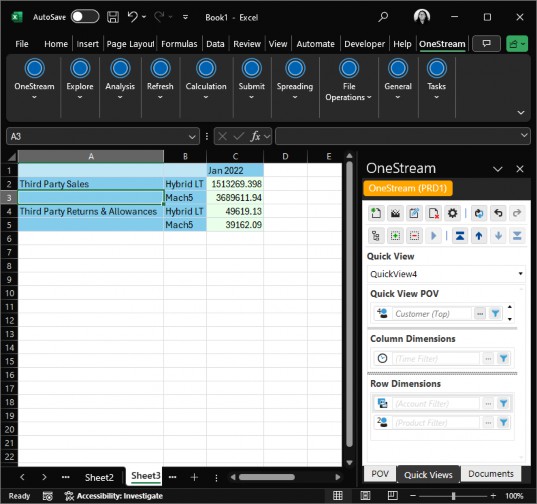This screenshot has width=537, height=504.
Task: Click the Product Filter funnel icon
Action: tap(503, 423)
